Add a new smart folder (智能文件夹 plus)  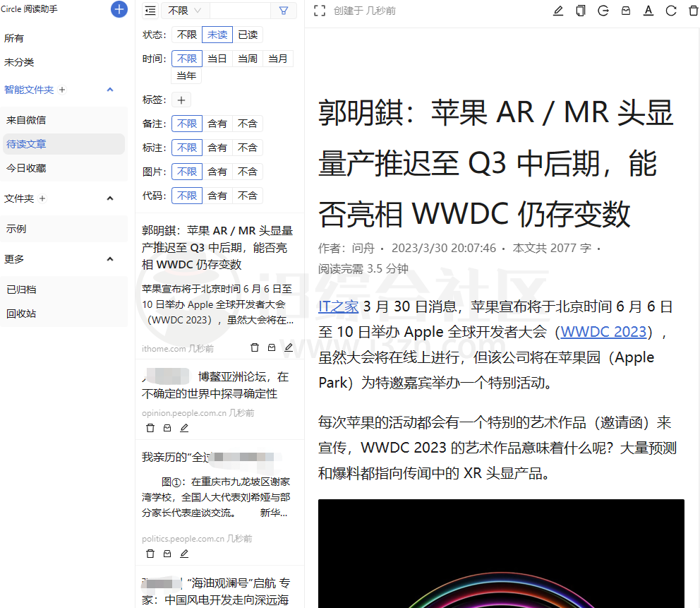62,90
